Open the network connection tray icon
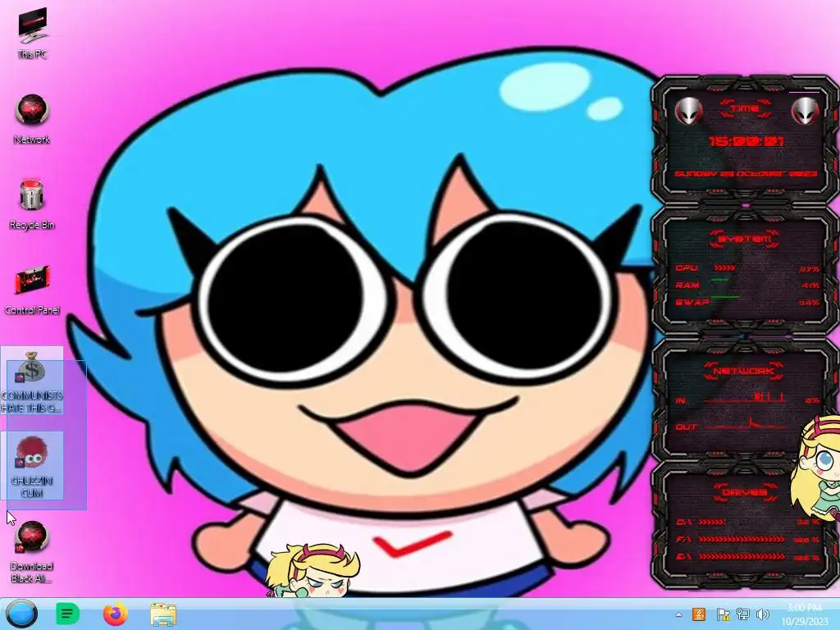The width and height of the screenshot is (840, 630). pos(743,614)
